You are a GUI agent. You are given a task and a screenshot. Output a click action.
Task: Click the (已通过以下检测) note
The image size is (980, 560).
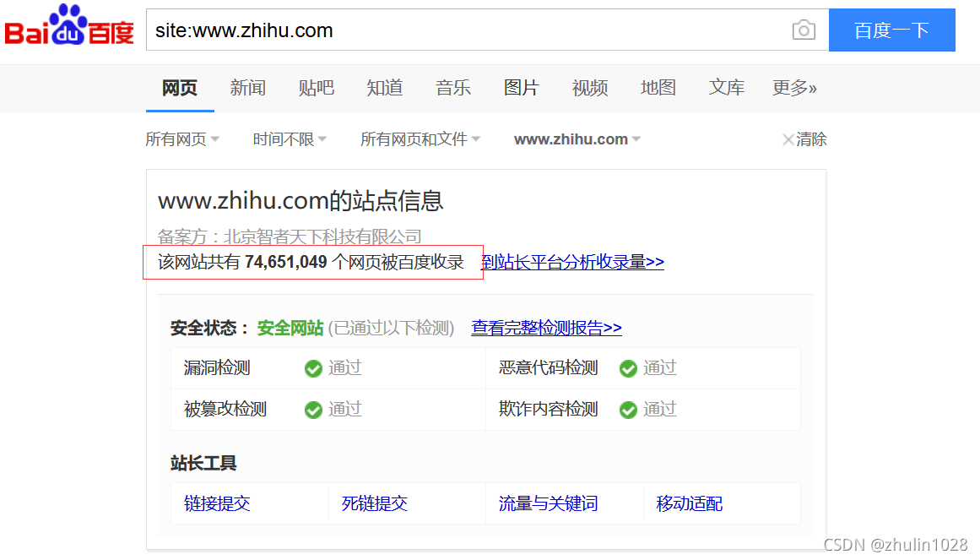[392, 328]
